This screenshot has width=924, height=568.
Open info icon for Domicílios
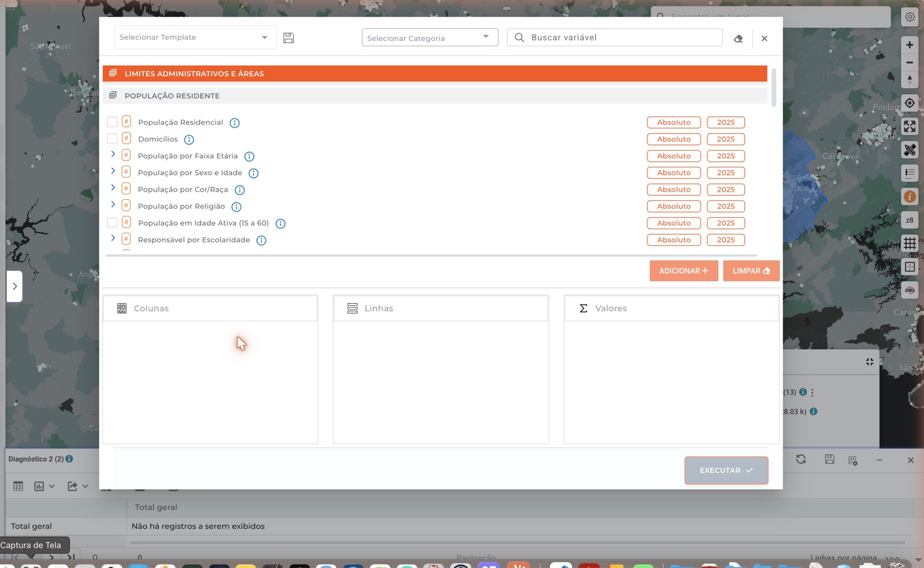pyautogui.click(x=189, y=140)
